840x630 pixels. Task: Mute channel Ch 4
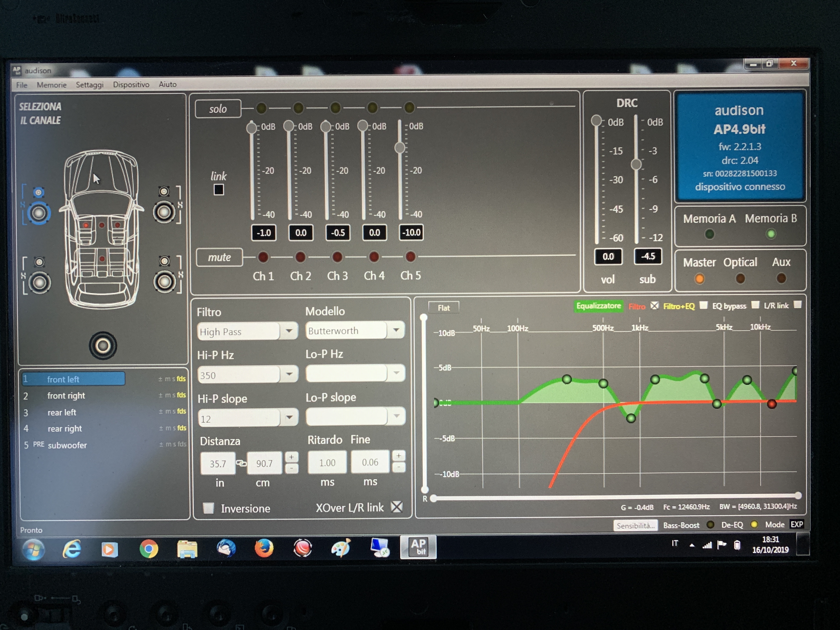click(x=374, y=257)
